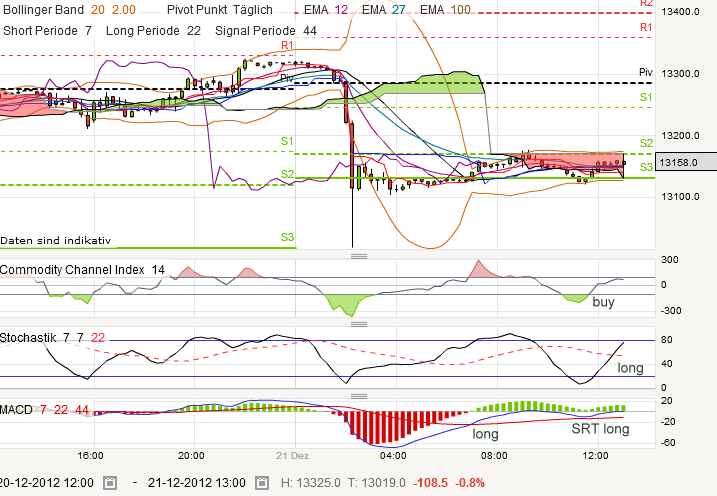
Task: Click the 'buy' annotation on the CCI panel
Action: [x=603, y=302]
